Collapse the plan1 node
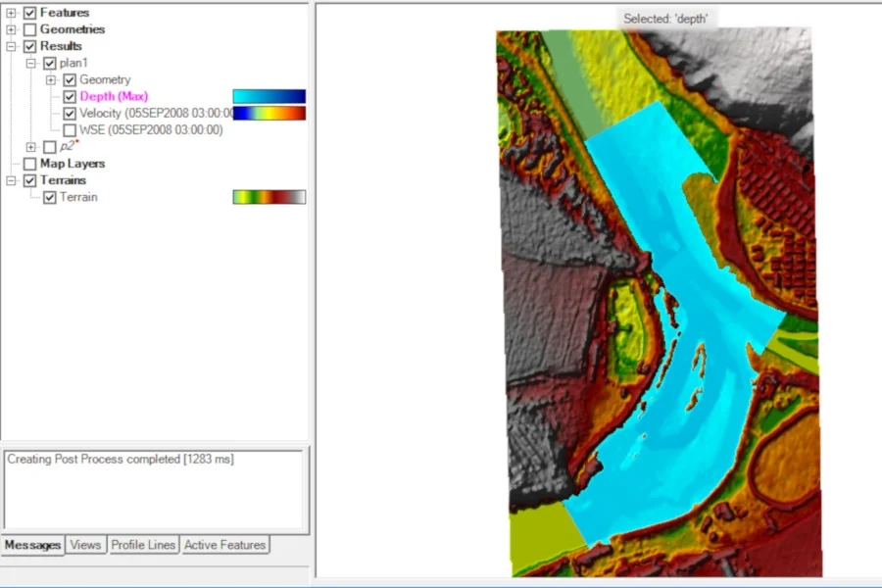 point(31,63)
